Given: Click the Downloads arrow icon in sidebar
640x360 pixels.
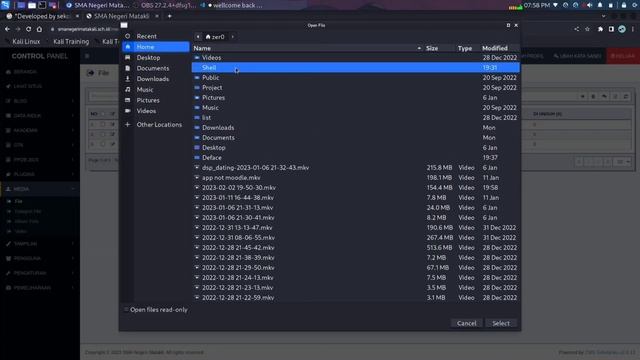Looking at the screenshot, I should point(128,79).
